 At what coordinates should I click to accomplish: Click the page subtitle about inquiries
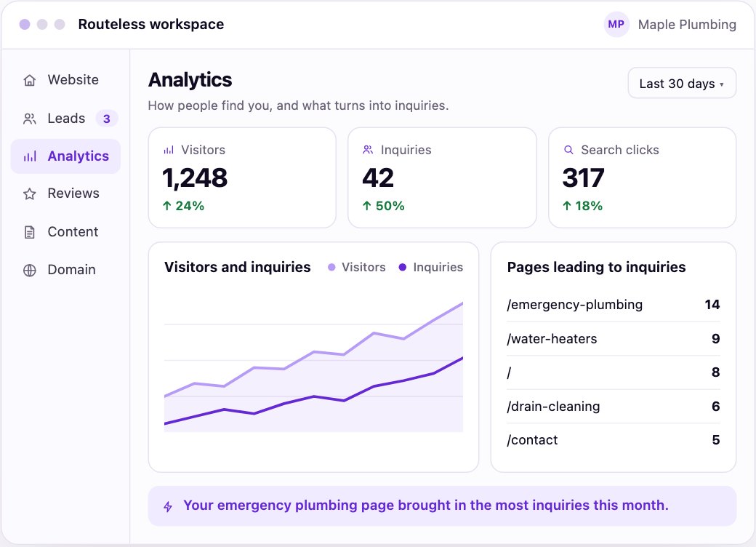tap(298, 105)
